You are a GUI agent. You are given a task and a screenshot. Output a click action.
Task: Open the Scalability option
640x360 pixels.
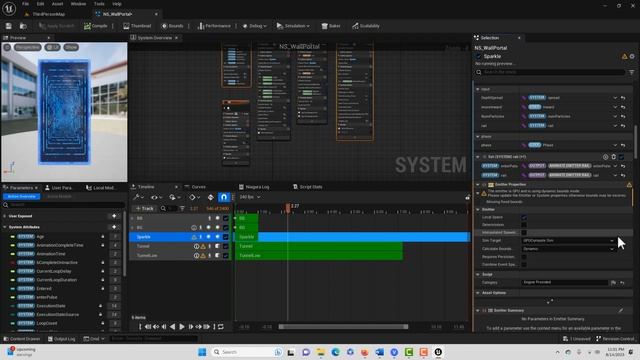tap(366, 26)
